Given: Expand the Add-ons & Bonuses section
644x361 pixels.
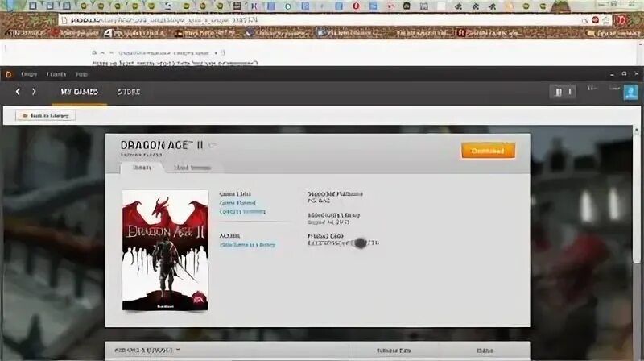Looking at the screenshot, I should 147,351.
